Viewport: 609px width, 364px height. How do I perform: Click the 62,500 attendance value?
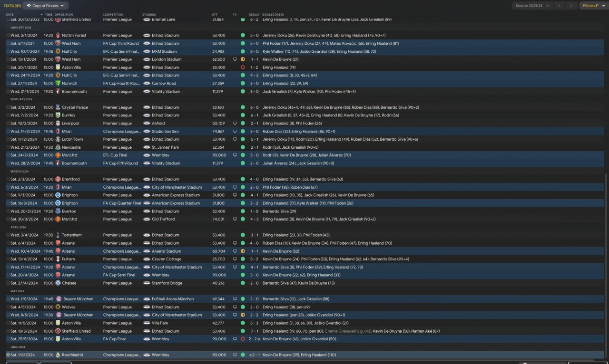(219, 59)
